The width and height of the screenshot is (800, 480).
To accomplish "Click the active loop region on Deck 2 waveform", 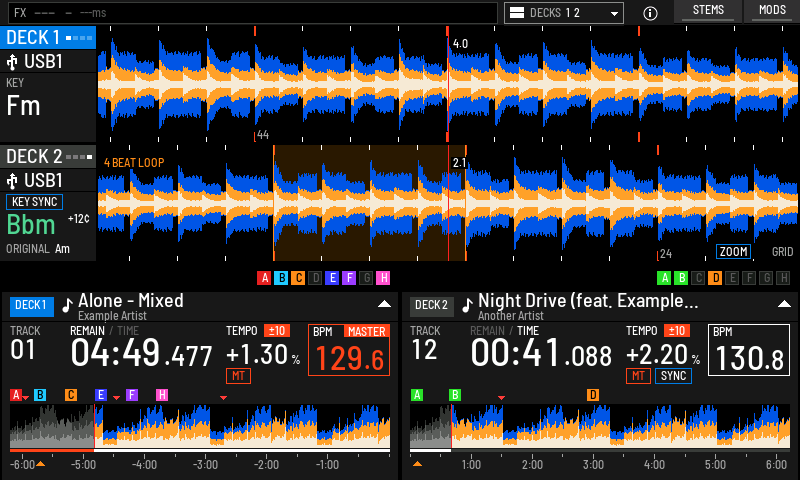I will [x=370, y=203].
